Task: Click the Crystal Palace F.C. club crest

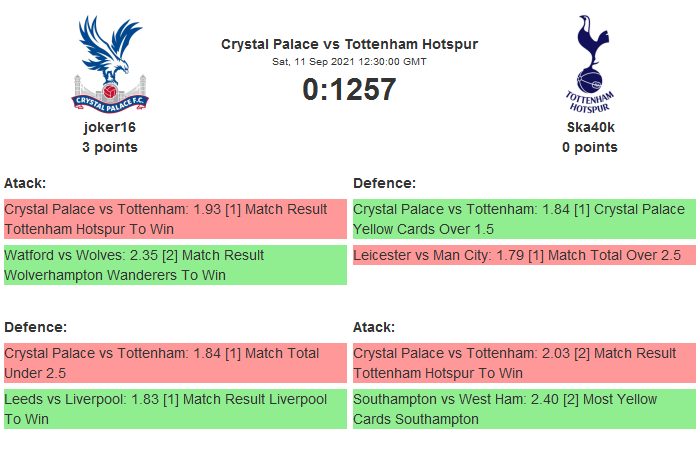Action: (x=110, y=64)
